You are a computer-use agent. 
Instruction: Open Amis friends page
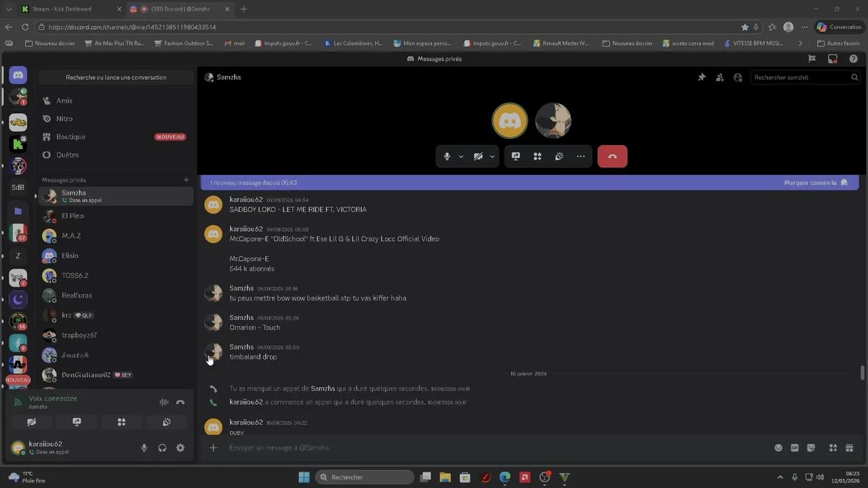(x=115, y=100)
